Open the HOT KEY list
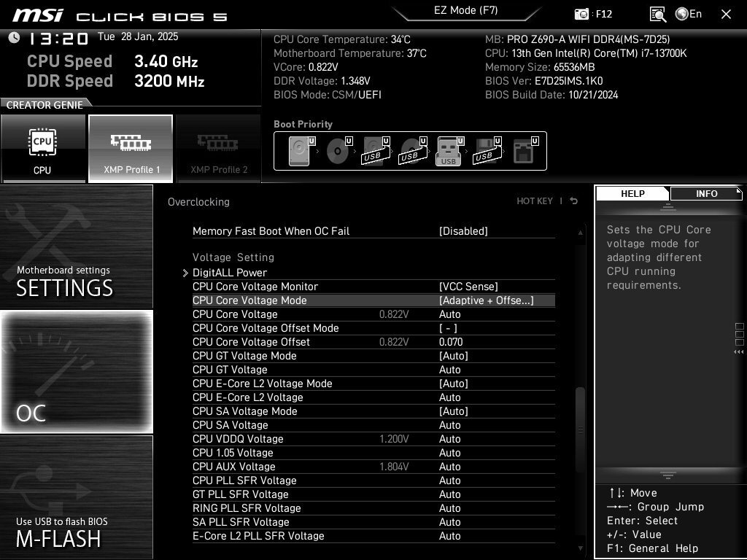Image resolution: width=747 pixels, height=560 pixels. tap(535, 201)
